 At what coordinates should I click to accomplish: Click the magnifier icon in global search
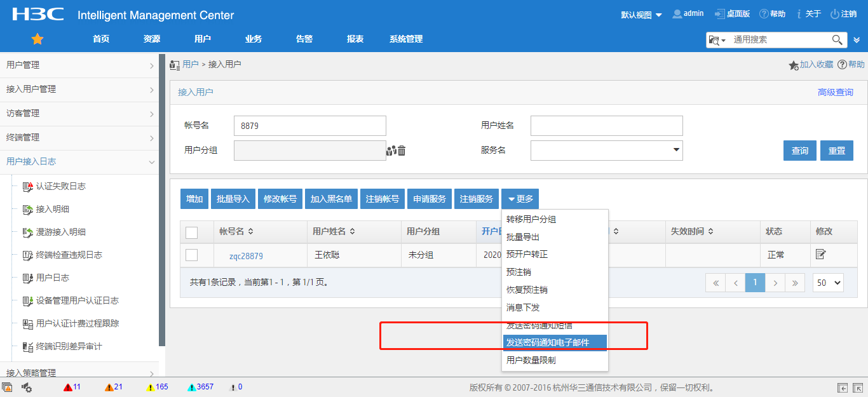tap(837, 40)
